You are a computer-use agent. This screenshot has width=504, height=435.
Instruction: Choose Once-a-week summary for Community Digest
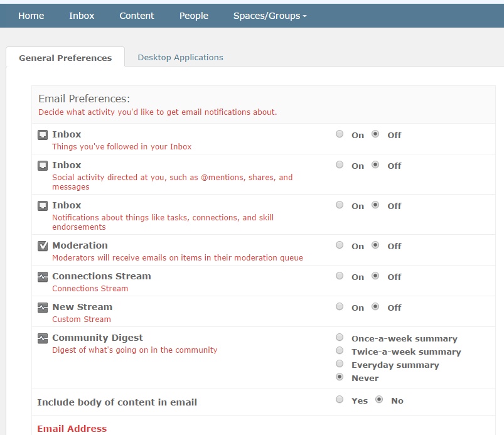(x=340, y=337)
